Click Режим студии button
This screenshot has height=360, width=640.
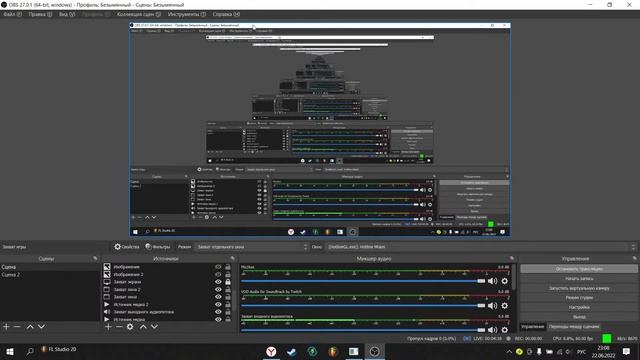point(579,298)
